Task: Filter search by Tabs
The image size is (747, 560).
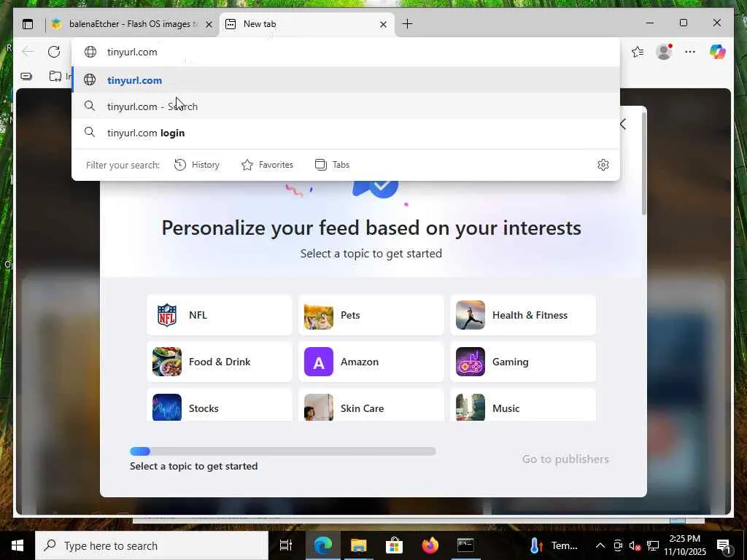Action: coord(332,165)
